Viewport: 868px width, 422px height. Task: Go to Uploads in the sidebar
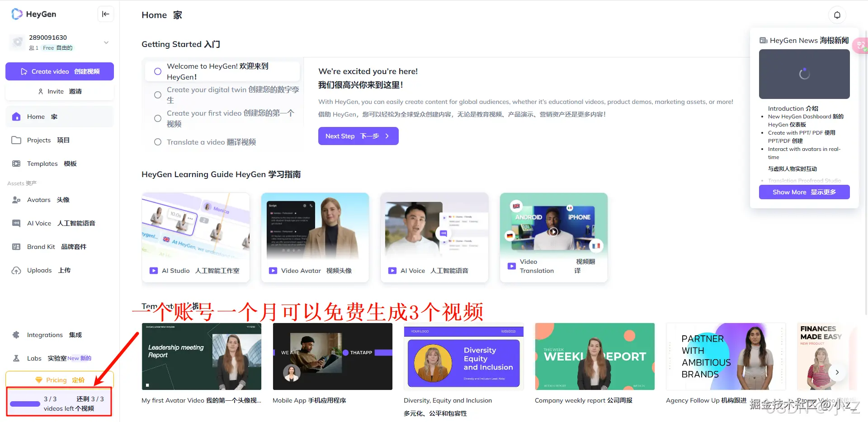39,270
